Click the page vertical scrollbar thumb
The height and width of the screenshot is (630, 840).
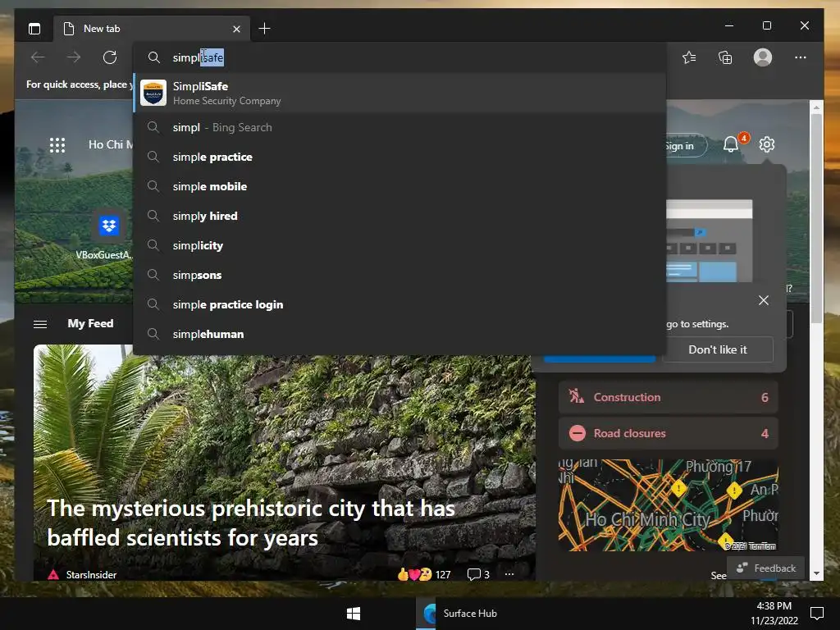tap(816, 218)
